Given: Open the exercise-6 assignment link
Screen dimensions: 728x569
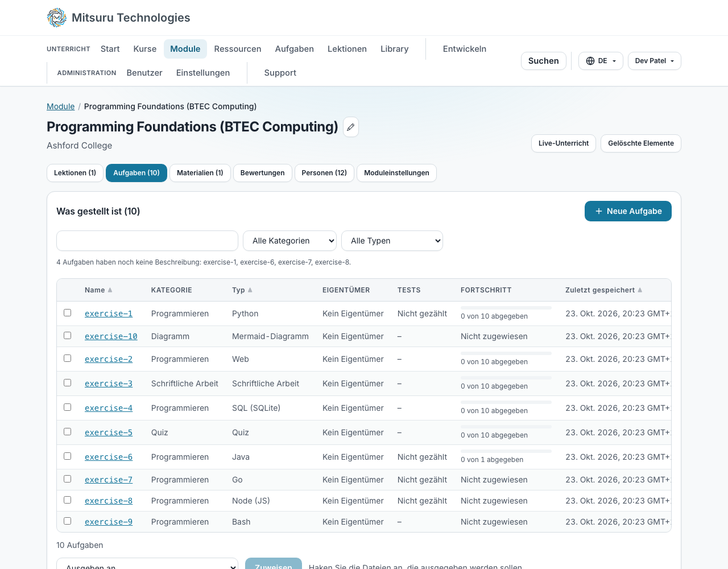Looking at the screenshot, I should [x=109, y=457].
